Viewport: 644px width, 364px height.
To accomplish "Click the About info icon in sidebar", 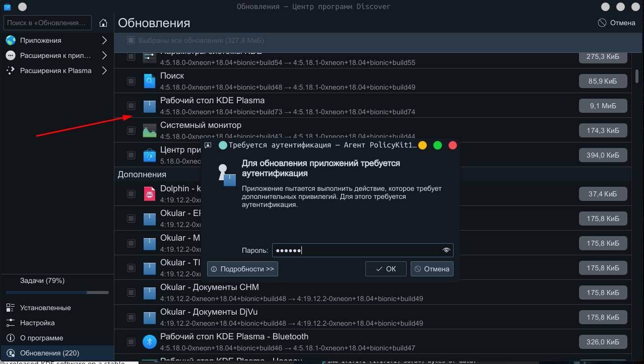I will click(10, 338).
